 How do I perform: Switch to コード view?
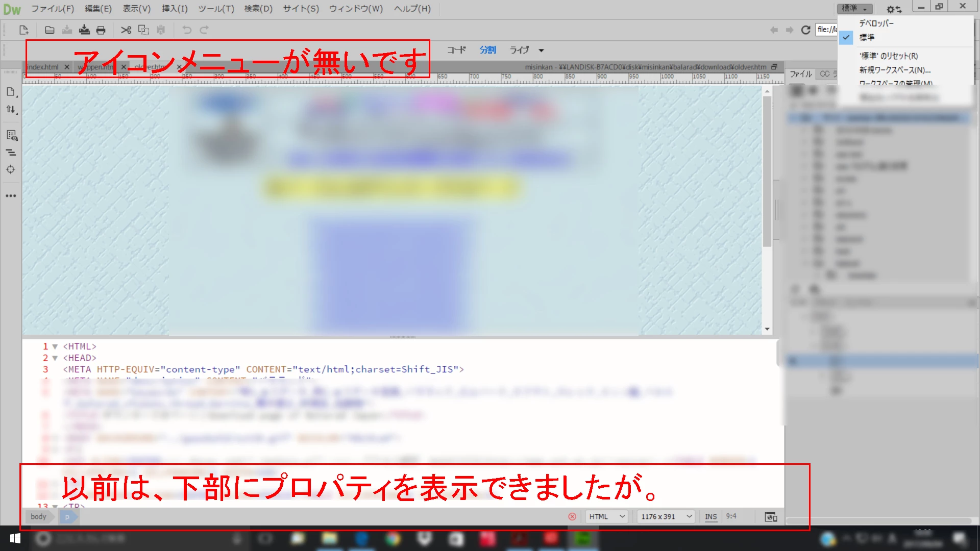[x=456, y=50]
